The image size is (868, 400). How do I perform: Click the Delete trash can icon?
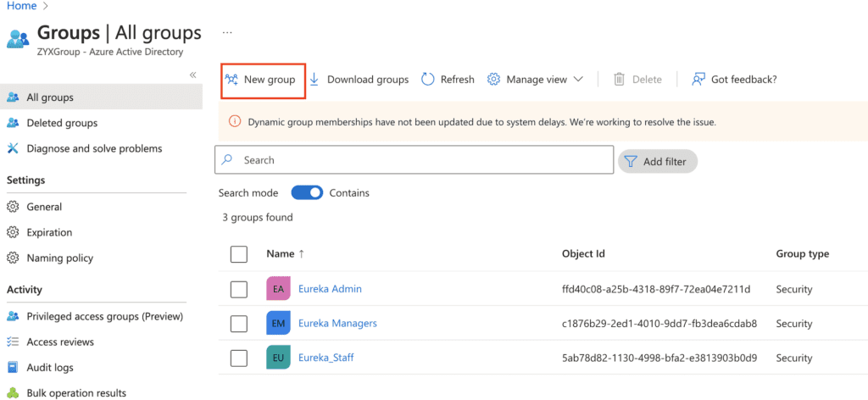pos(619,79)
